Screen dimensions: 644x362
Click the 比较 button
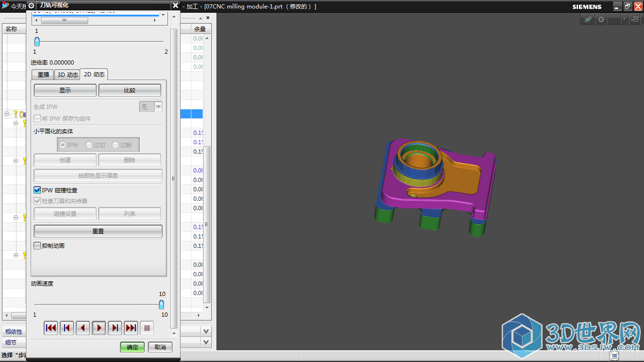click(x=130, y=90)
